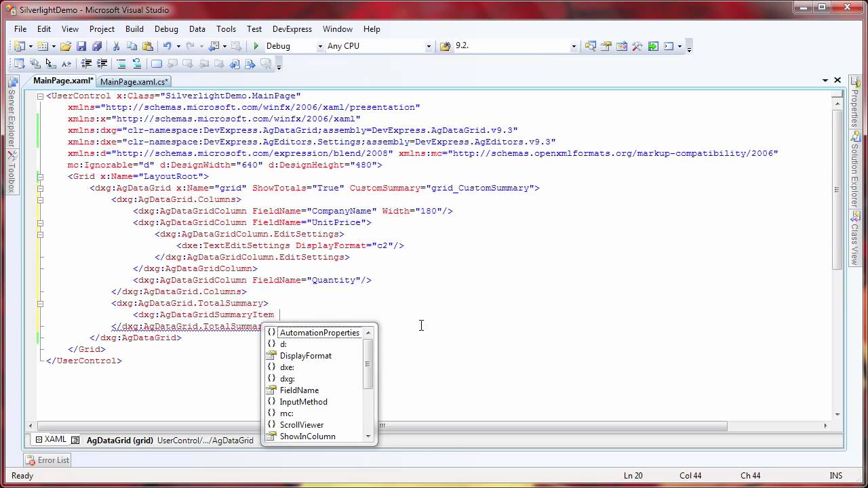Choose InputMethod from the IntelliSense list
This screenshot has width=868, height=488.
click(x=303, y=402)
